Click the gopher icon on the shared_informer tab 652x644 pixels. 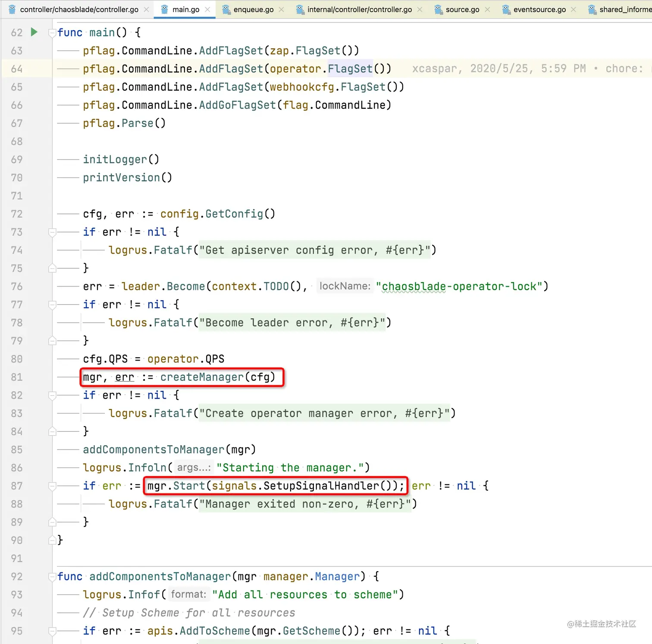592,9
